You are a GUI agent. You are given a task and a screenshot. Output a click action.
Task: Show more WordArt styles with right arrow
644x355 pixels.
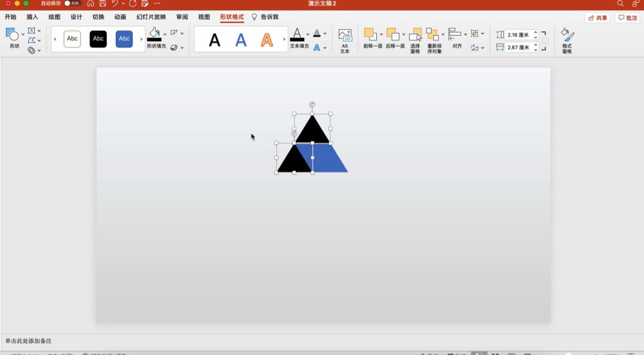[x=284, y=39]
